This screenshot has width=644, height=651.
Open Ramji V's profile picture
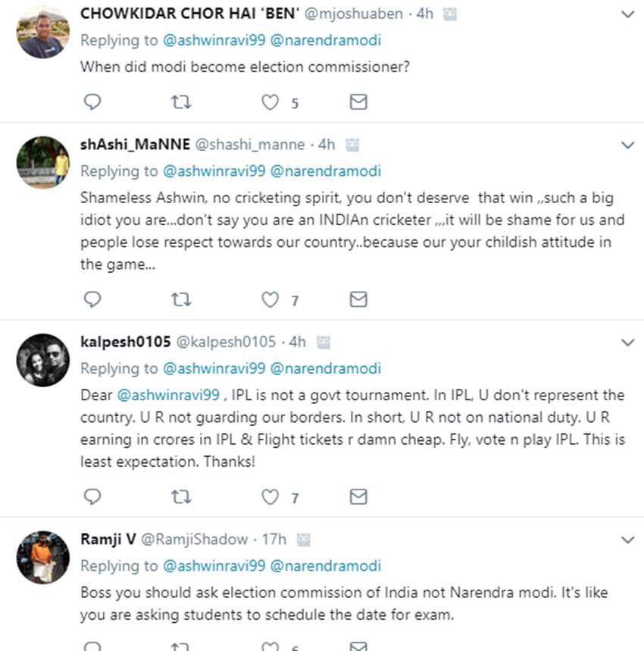tap(43, 557)
